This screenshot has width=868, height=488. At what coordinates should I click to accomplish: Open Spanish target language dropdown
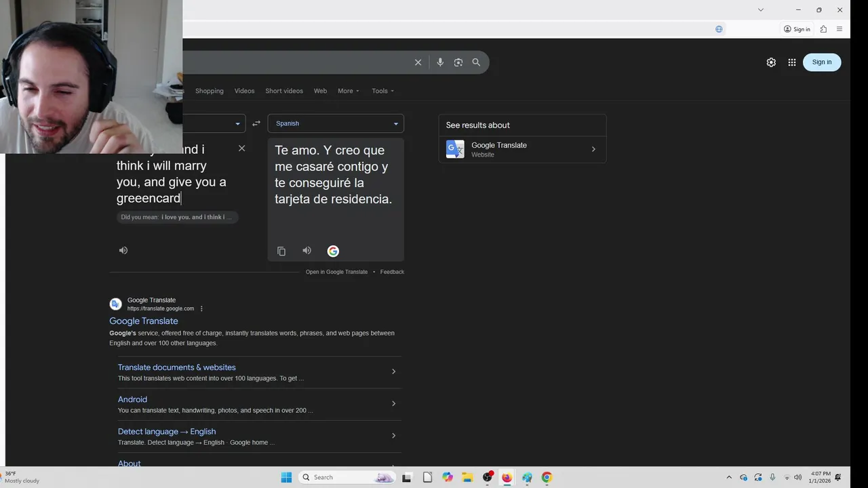coord(336,123)
